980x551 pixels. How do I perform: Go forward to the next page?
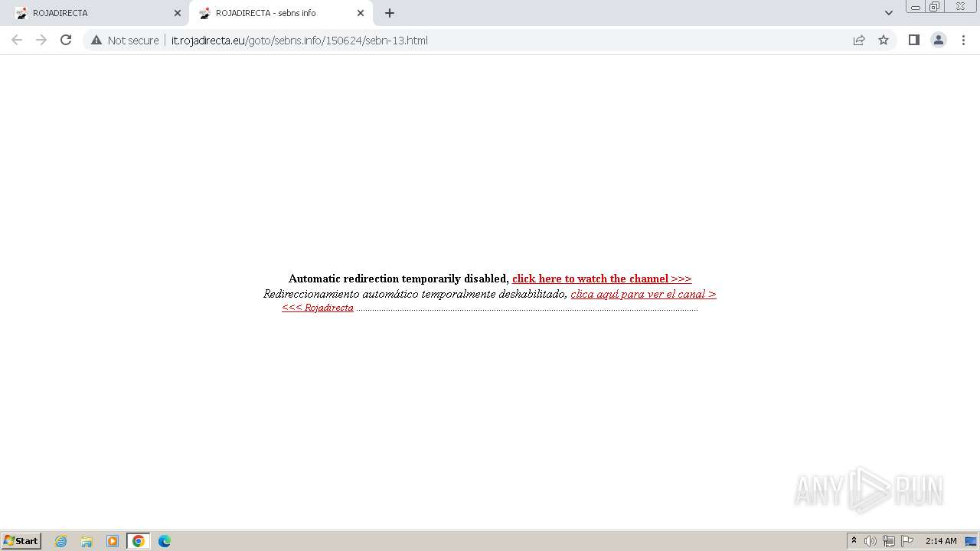[x=41, y=40]
